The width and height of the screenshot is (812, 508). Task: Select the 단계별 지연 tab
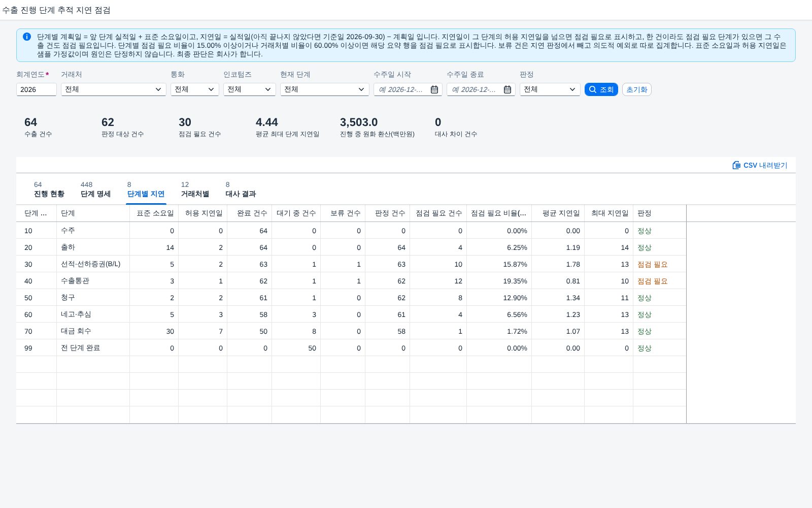146,189
